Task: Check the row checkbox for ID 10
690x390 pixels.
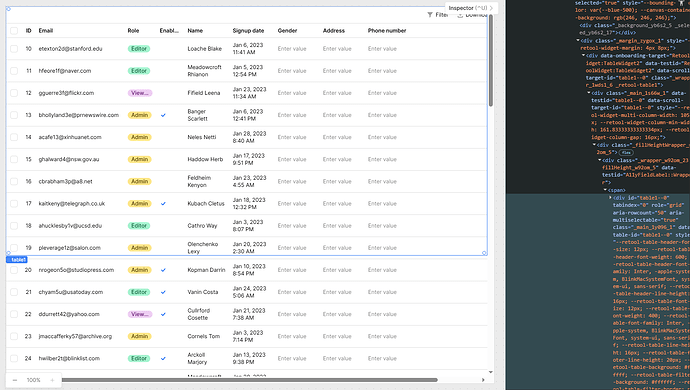Action: tap(14, 49)
